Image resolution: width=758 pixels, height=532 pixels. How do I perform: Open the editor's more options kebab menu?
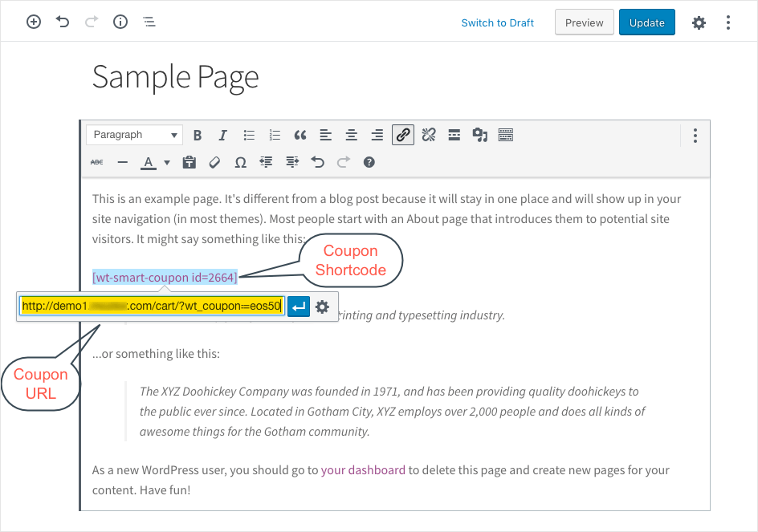pyautogui.click(x=695, y=135)
